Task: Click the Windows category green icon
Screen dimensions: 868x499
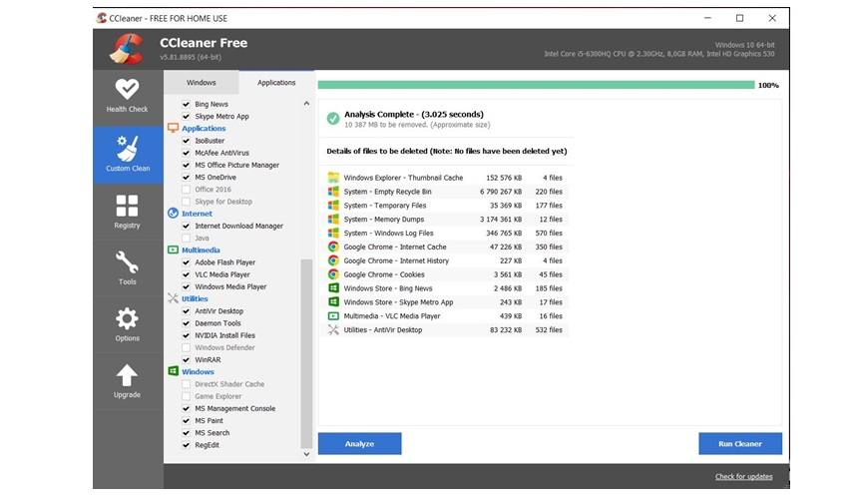Action: (x=173, y=371)
